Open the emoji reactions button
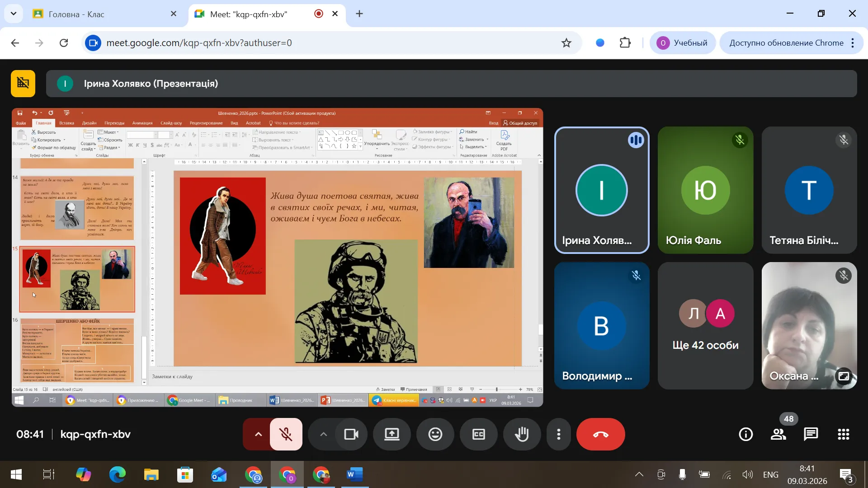Screen dimensions: 868x488 pos(435,434)
